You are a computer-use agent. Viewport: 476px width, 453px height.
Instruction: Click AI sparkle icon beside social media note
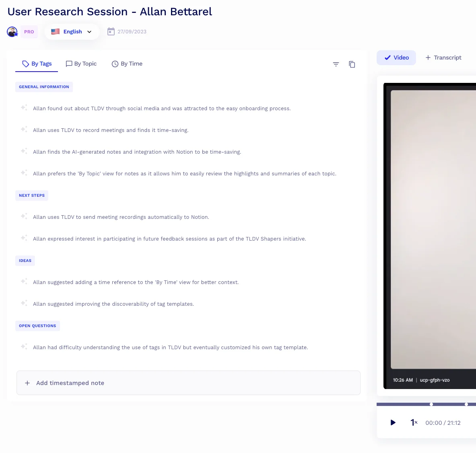coord(24,108)
